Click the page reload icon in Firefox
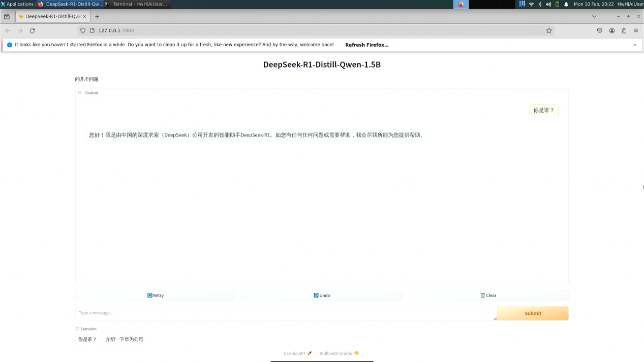Screen dimensions: 644x362 coord(32,30)
